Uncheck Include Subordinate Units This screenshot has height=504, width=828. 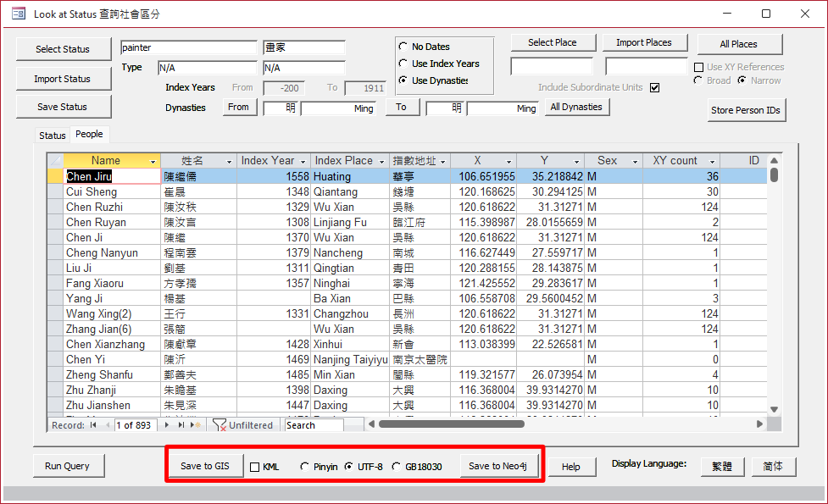(654, 87)
